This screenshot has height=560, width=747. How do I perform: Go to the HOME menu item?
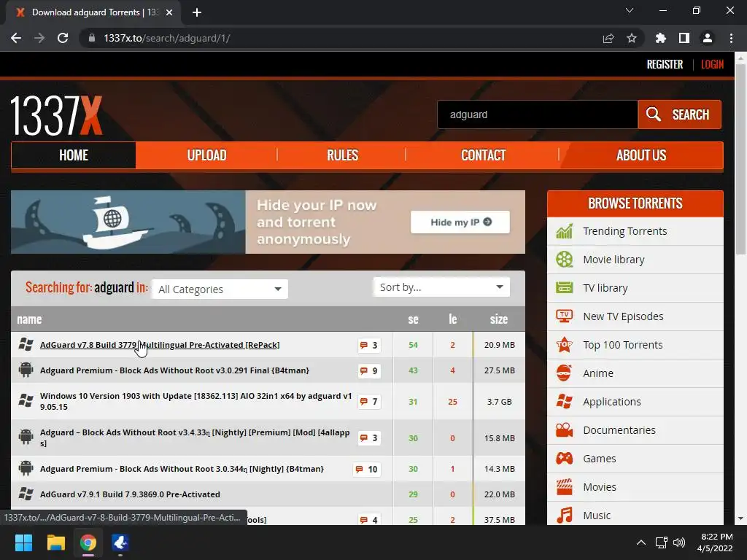click(74, 155)
